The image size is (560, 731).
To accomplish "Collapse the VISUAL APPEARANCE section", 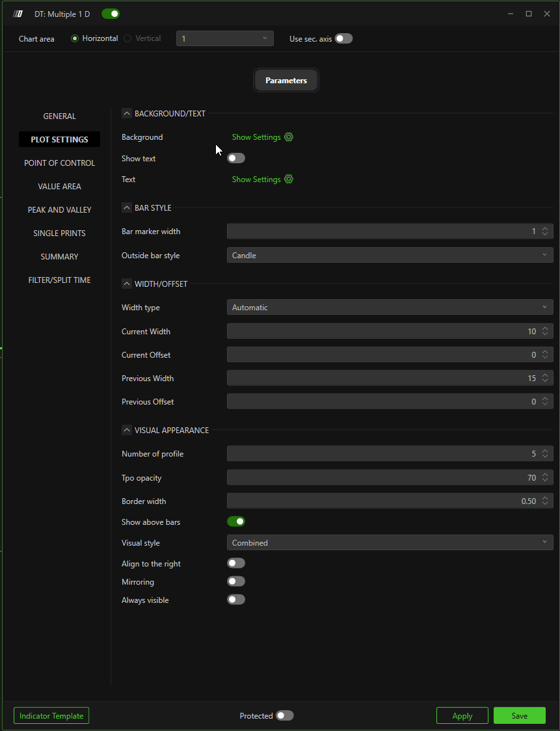I will (x=126, y=430).
